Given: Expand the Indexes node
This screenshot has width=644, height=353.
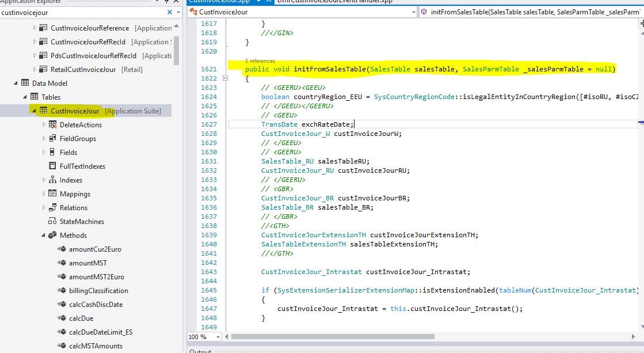Looking at the screenshot, I should click(44, 180).
